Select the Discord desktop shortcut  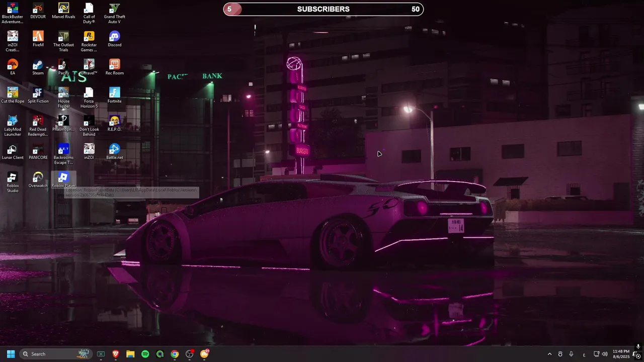tap(114, 39)
